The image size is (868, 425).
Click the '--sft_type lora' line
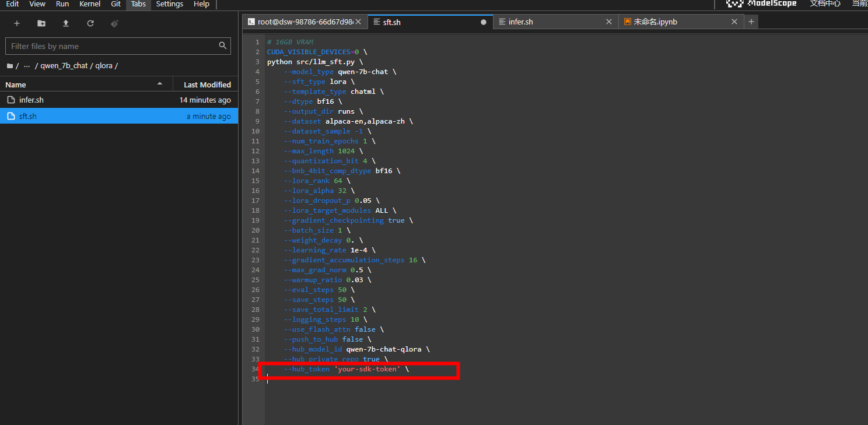click(x=319, y=82)
